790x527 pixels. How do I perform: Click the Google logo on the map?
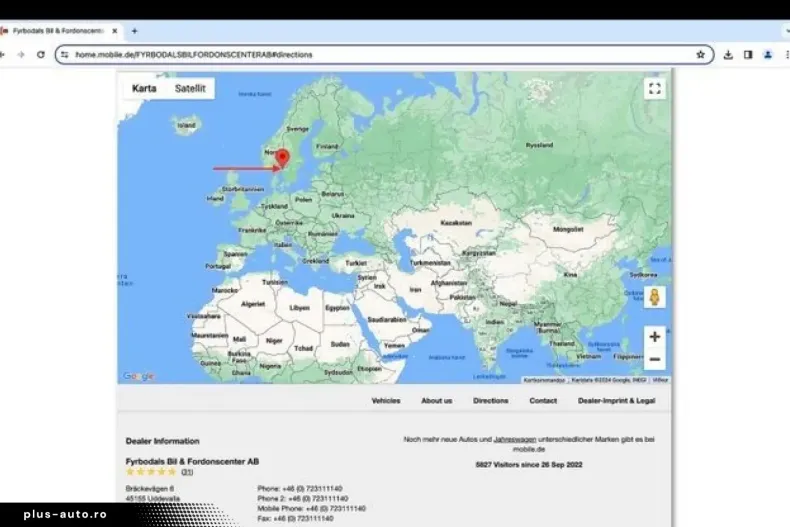pyautogui.click(x=138, y=376)
